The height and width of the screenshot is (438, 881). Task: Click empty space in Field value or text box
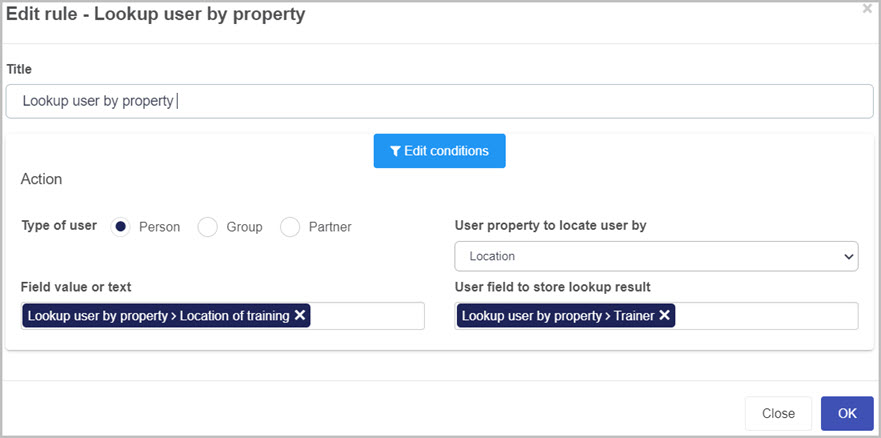367,316
